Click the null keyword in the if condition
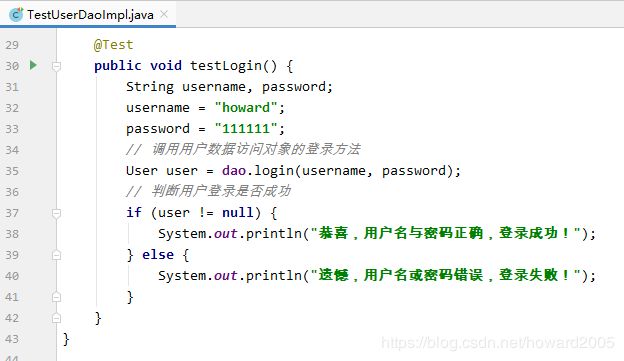 click(238, 213)
